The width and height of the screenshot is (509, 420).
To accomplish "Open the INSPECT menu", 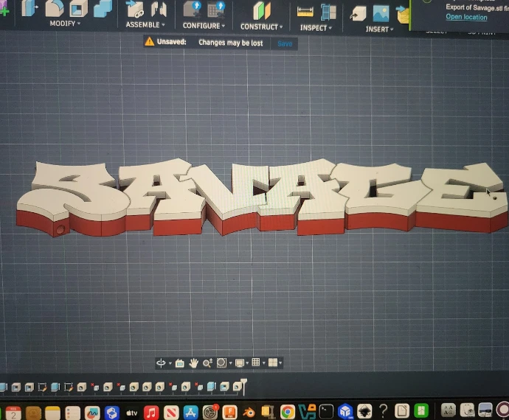I will [316, 27].
